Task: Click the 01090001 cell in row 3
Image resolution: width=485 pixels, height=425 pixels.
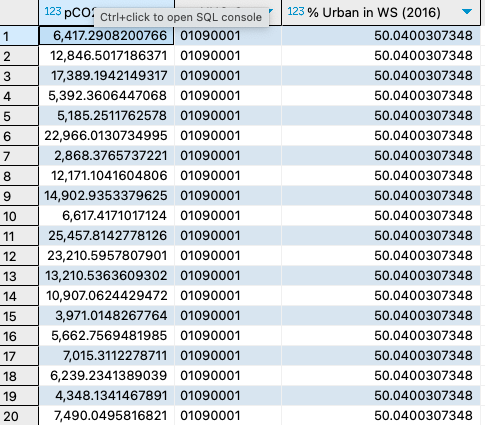Action: pyautogui.click(x=228, y=76)
